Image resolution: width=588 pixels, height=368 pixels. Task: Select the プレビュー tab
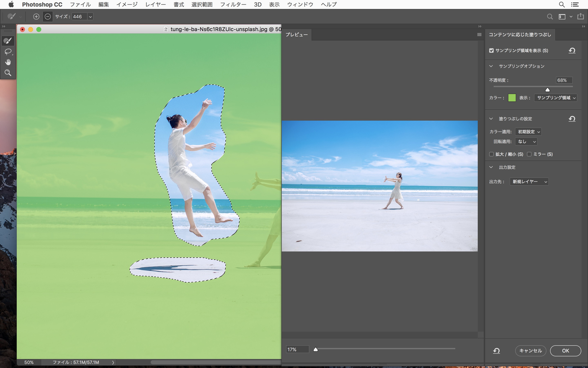tap(297, 34)
